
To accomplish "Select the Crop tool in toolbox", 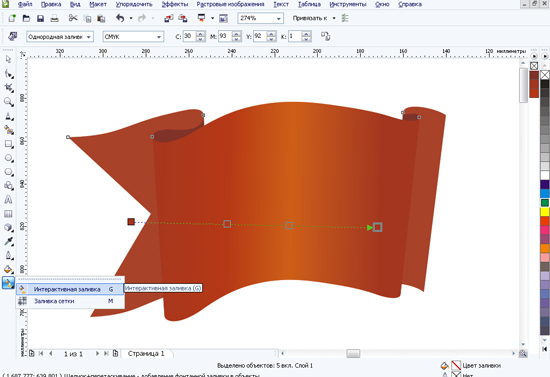I will pos(8,88).
